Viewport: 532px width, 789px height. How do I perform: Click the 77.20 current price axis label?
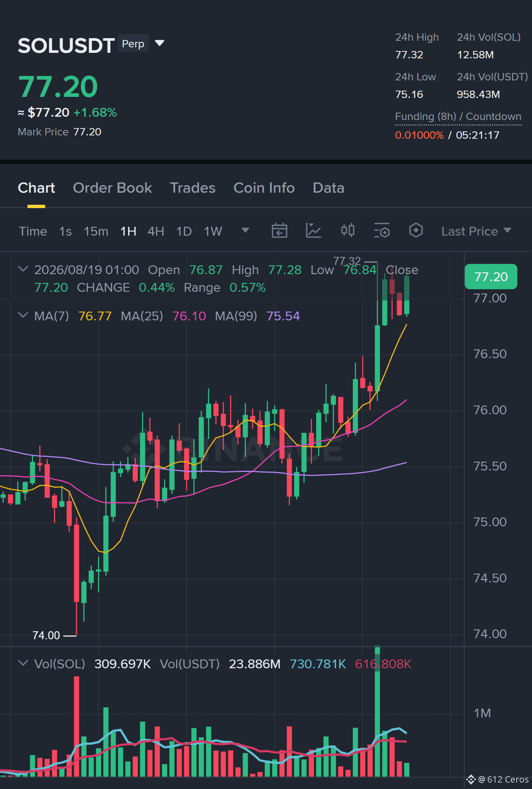pos(491,277)
